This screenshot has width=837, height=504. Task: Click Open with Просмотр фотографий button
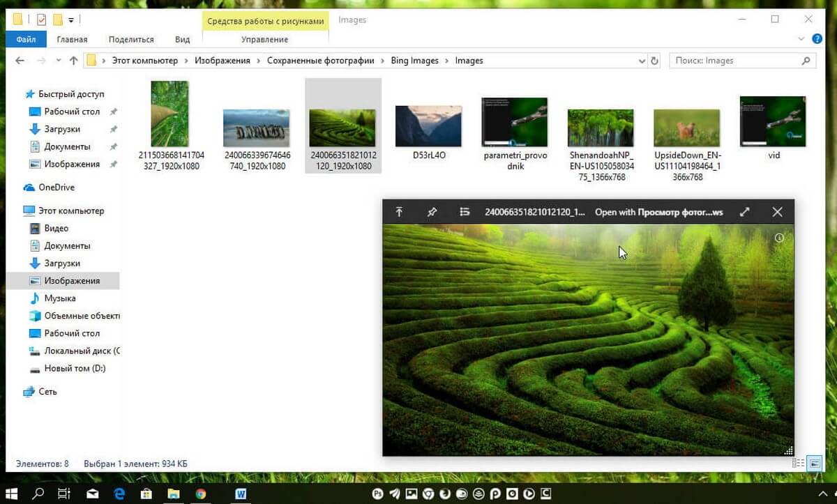click(x=659, y=212)
